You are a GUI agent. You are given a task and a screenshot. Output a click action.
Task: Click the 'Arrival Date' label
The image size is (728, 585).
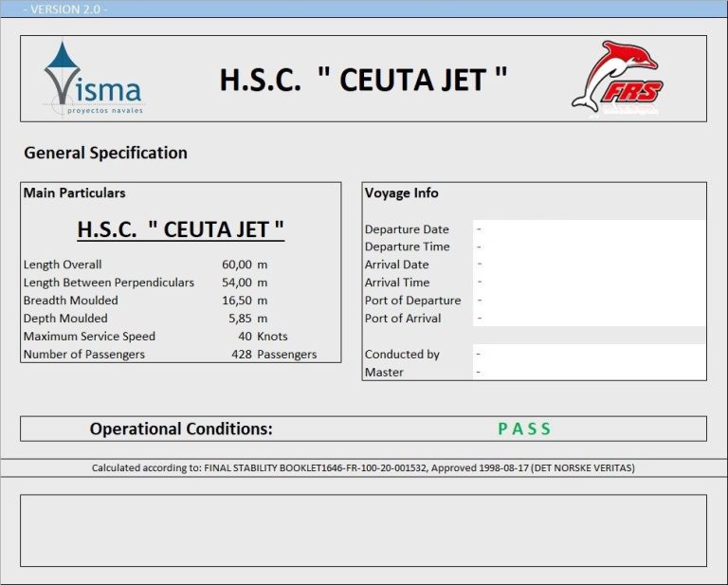397,265
